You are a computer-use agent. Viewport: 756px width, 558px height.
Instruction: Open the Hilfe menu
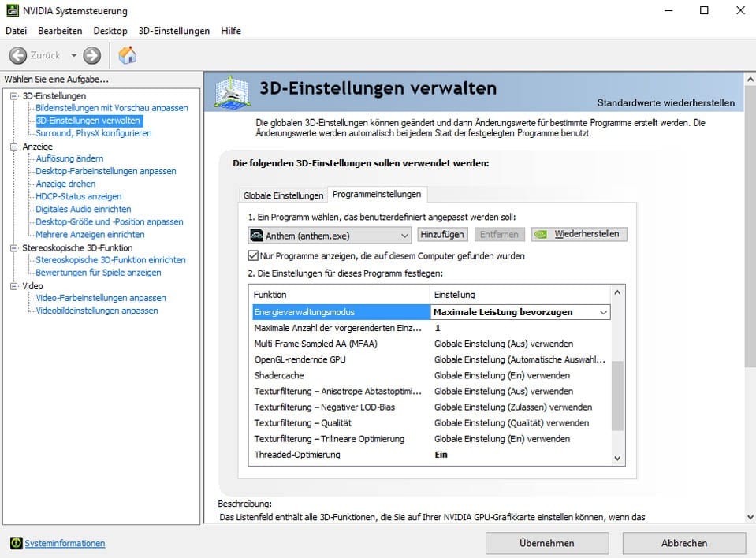231,31
